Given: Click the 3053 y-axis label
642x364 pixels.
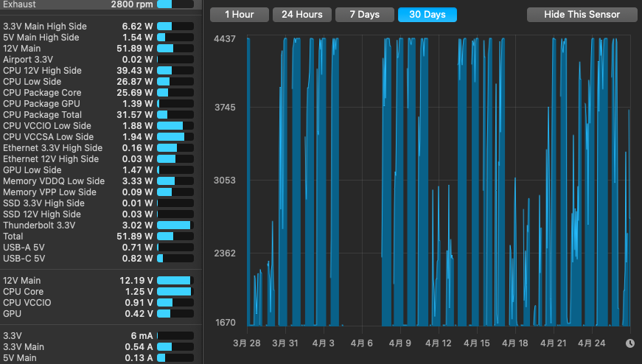Looking at the screenshot, I should (225, 180).
